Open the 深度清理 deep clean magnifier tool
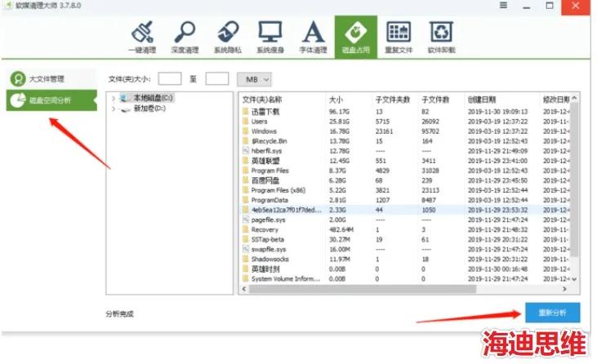Viewport: 597px width, 364px height. coord(185,37)
